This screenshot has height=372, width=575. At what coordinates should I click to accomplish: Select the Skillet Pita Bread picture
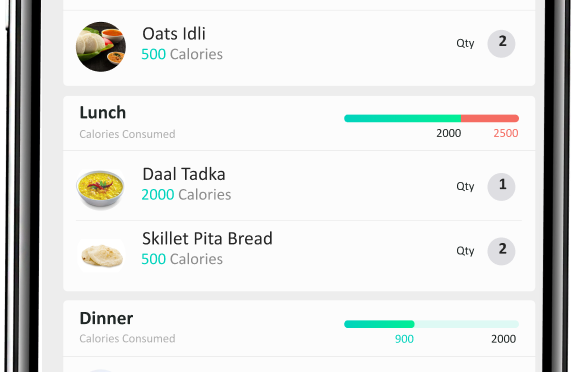pyautogui.click(x=102, y=255)
